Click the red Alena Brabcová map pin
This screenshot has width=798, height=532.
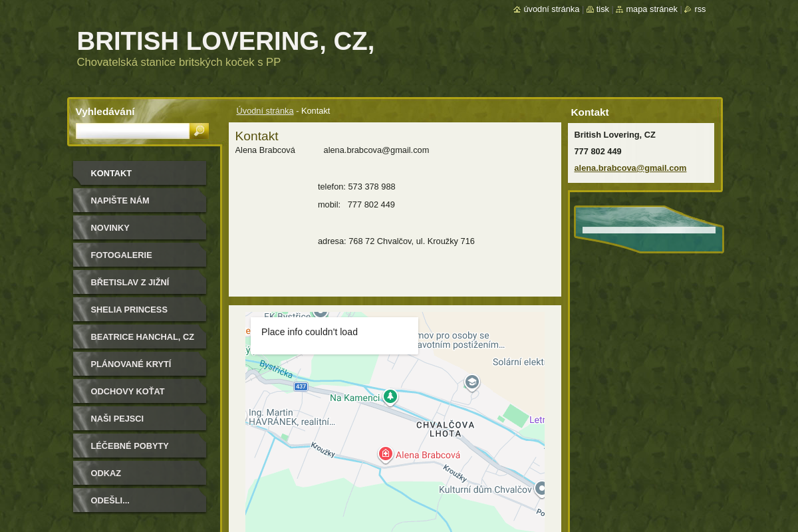[385, 454]
